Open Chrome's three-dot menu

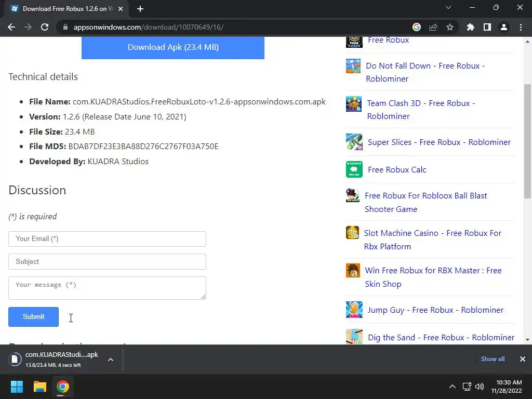(521, 27)
